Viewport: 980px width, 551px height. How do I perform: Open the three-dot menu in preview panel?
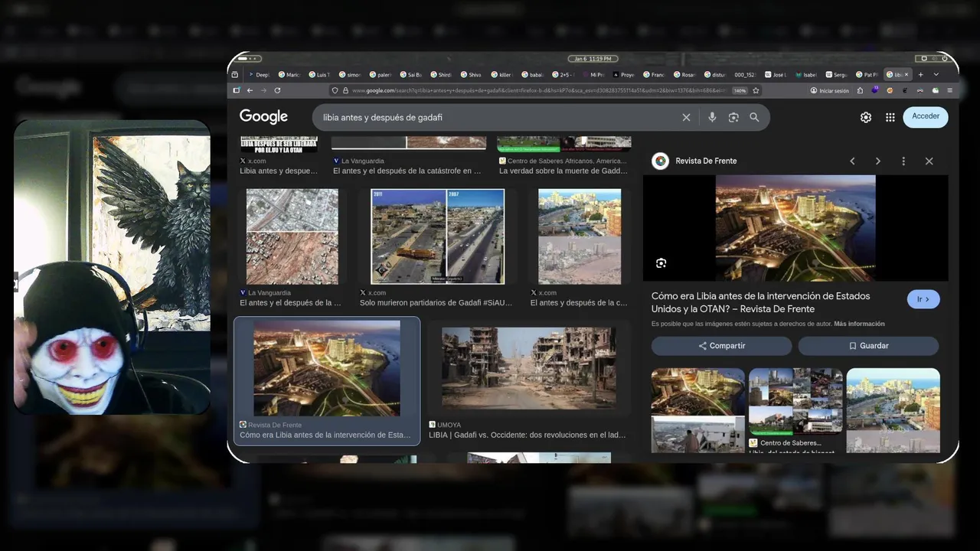[903, 161]
